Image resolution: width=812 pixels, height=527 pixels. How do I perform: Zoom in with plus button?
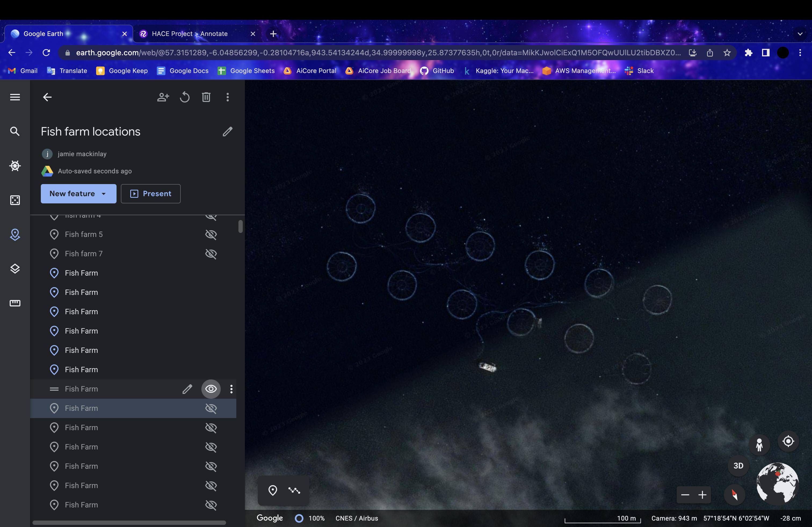(702, 495)
